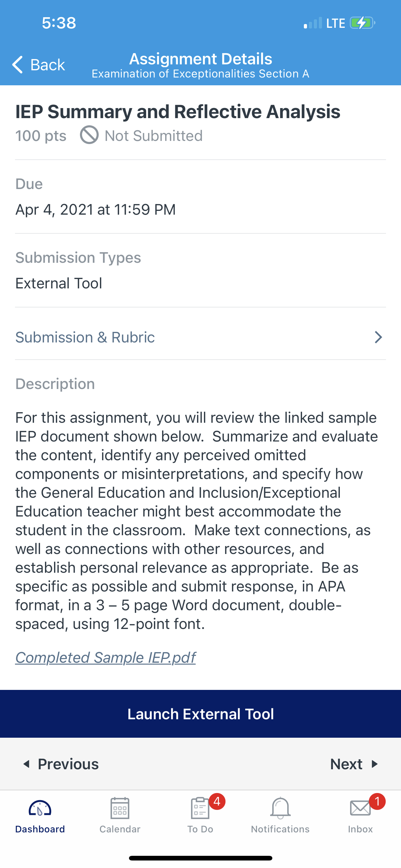
Task: Tap the cellular signal bars icon
Action: tap(313, 23)
